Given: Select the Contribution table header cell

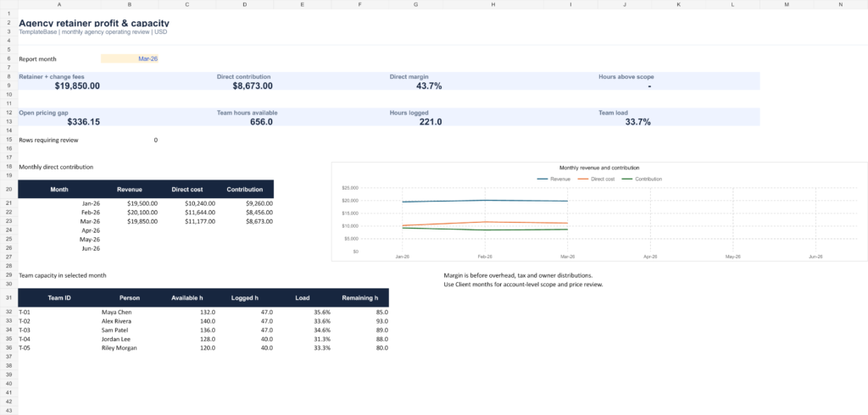Looking at the screenshot, I should [245, 189].
